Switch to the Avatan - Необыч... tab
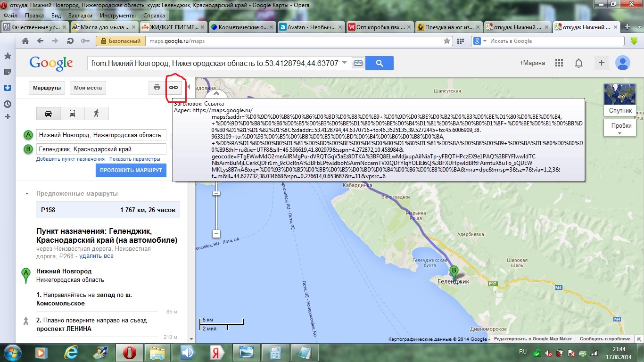The height and width of the screenshot is (362, 644). coord(311,27)
